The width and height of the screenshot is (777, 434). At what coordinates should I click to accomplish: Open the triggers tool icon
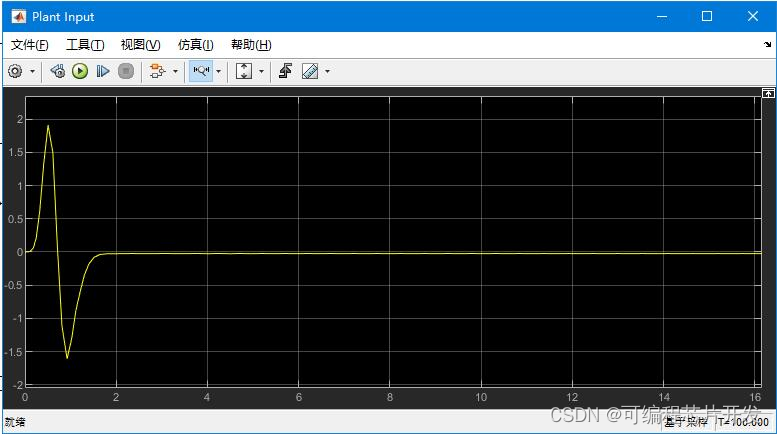tap(285, 71)
